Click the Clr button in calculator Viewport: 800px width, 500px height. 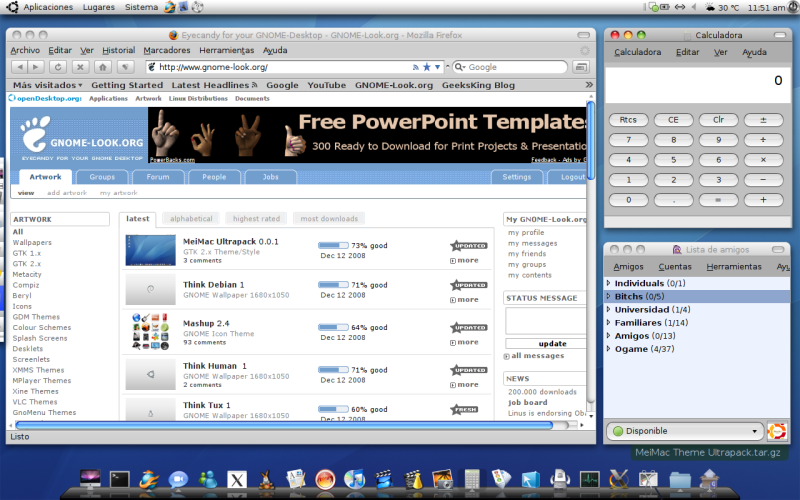point(718,120)
